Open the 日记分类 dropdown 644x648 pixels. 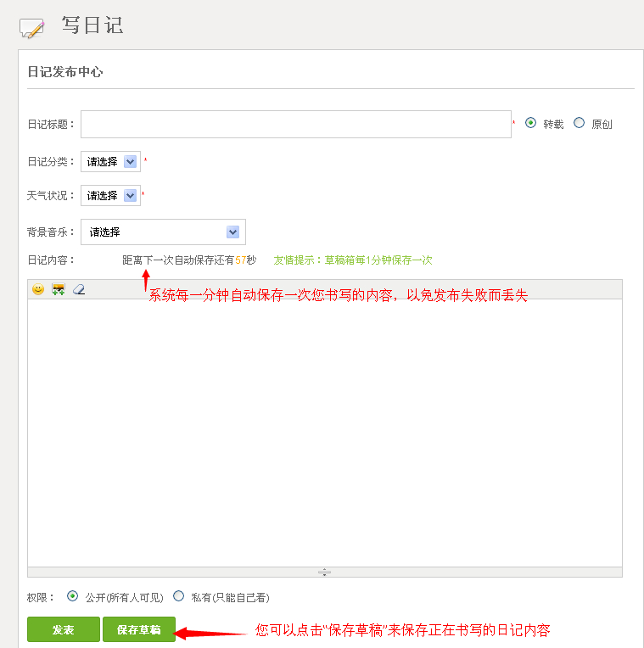pos(110,161)
